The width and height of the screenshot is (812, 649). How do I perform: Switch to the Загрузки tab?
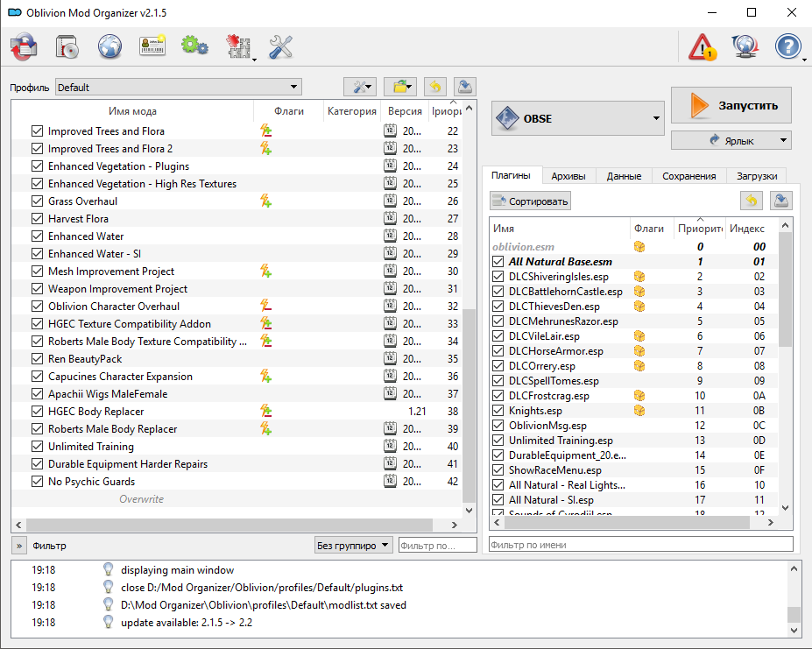757,176
